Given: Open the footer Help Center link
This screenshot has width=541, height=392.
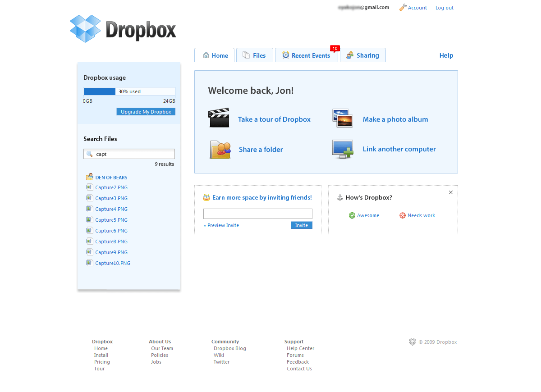Looking at the screenshot, I should 300,348.
